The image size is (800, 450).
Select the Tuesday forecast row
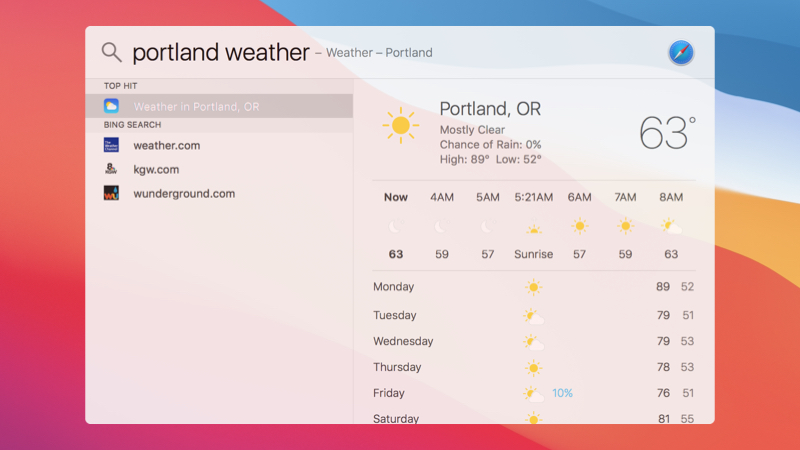click(x=533, y=315)
